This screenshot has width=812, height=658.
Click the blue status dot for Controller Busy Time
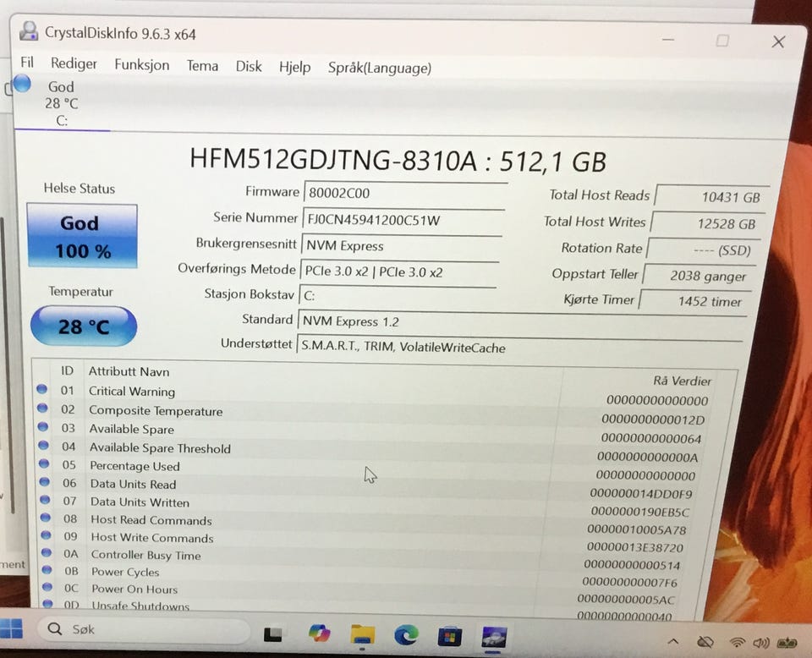point(47,552)
